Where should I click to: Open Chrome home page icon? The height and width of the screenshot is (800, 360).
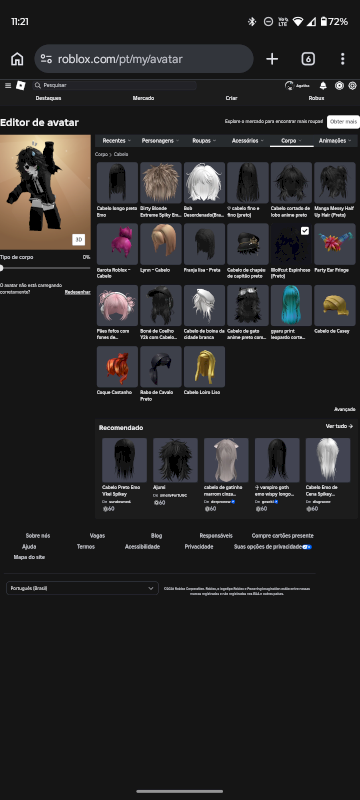(x=17, y=59)
